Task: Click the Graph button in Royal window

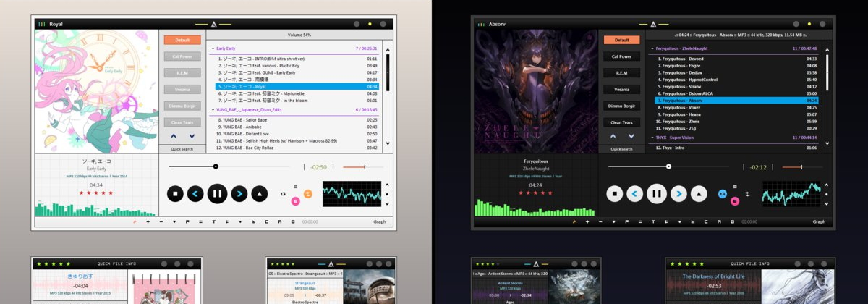Action: tap(380, 221)
